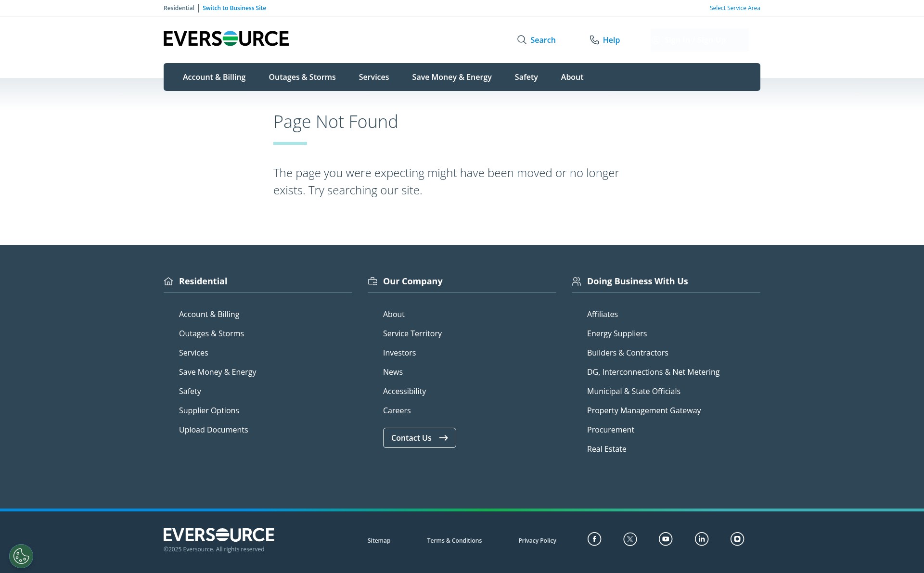Open the Sitemap link
This screenshot has width=924, height=573.
(379, 541)
